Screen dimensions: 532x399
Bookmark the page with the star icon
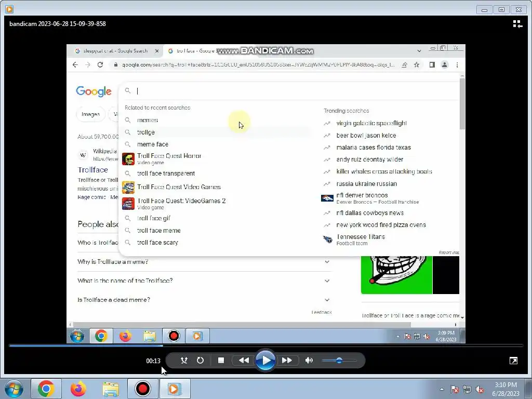[x=417, y=65]
